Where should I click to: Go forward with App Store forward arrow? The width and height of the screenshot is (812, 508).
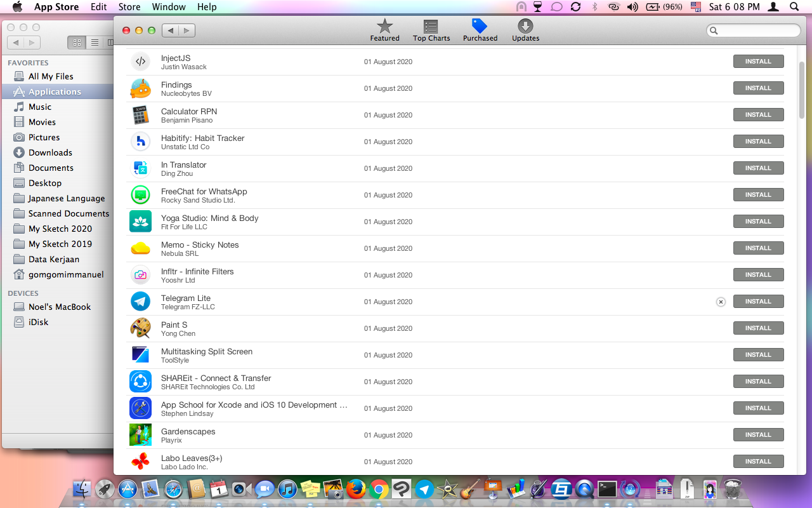coord(187,30)
